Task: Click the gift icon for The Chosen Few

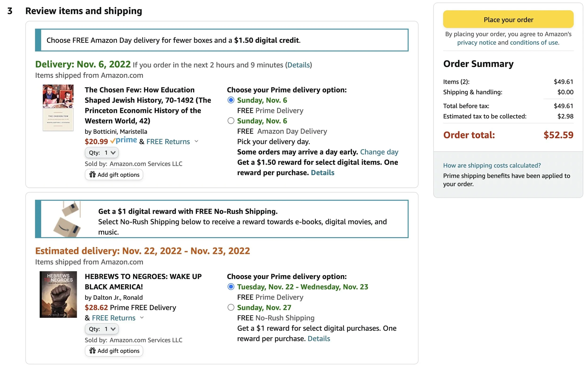Action: click(92, 174)
